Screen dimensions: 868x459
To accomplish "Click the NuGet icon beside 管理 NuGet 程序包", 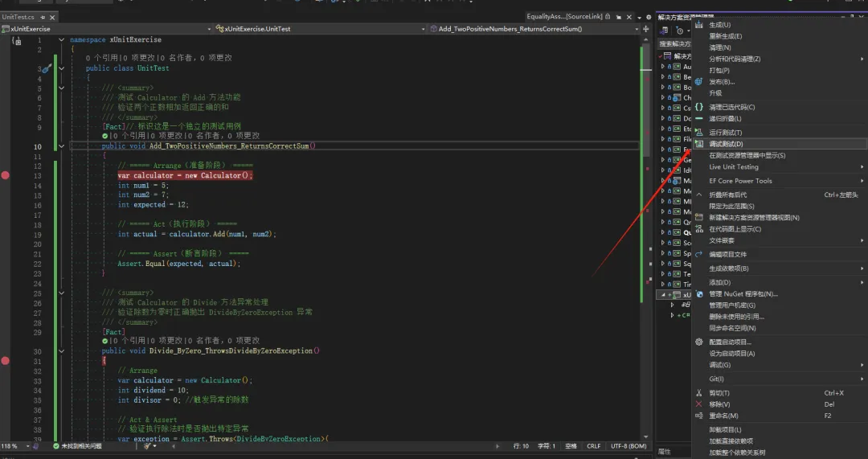I will (699, 294).
